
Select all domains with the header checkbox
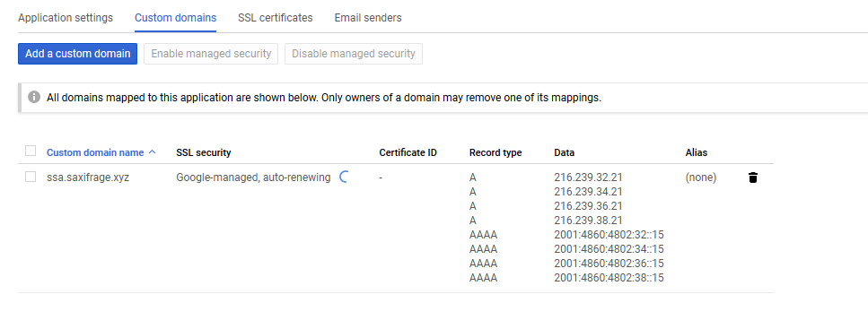(x=31, y=151)
